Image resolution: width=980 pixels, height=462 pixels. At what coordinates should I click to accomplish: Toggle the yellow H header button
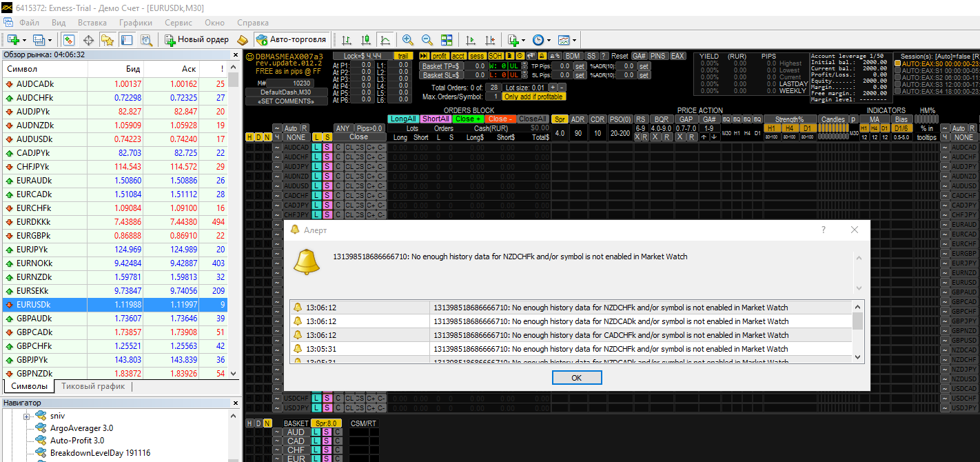249,137
